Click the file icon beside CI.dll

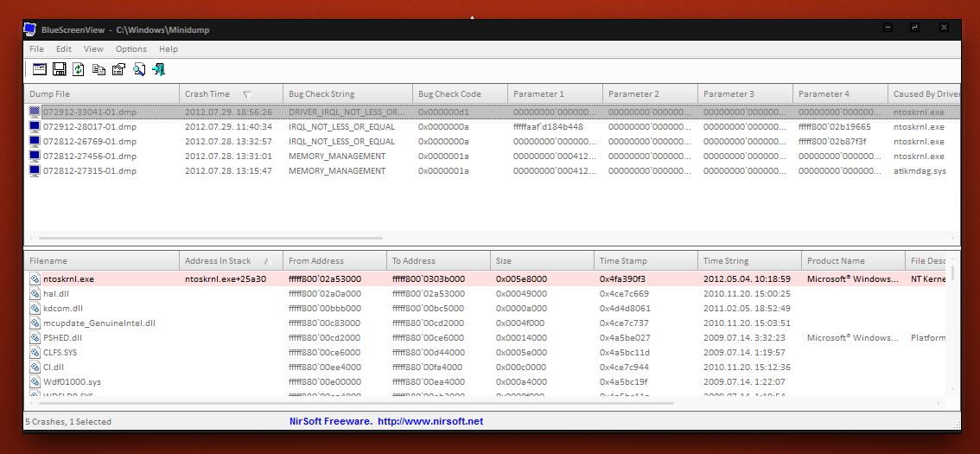(35, 367)
